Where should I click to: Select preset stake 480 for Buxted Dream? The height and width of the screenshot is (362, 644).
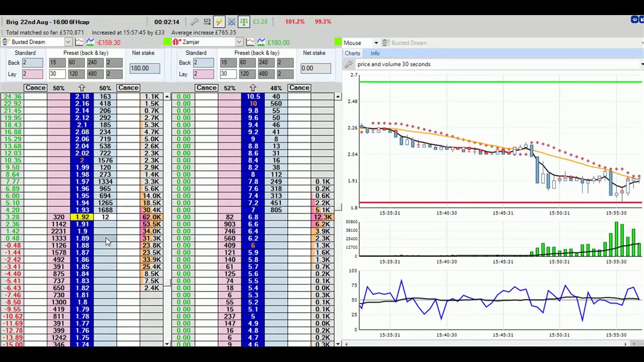(96, 74)
